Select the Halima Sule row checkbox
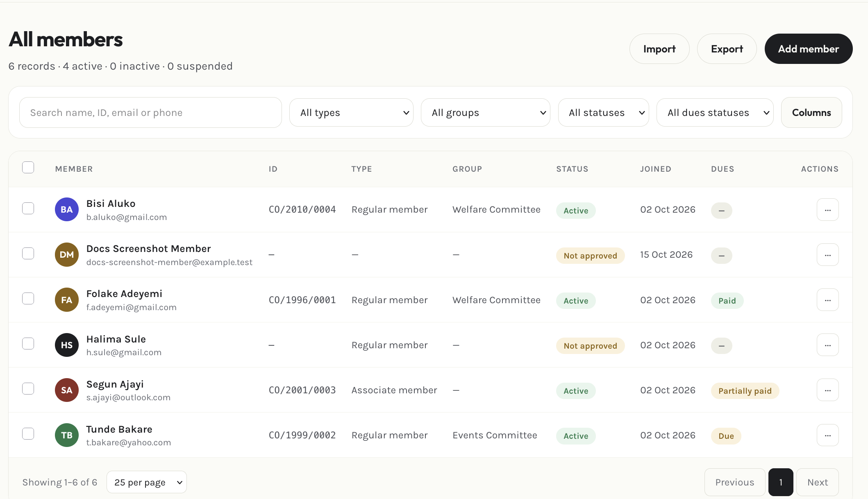Viewport: 868px width, 499px height. [28, 344]
